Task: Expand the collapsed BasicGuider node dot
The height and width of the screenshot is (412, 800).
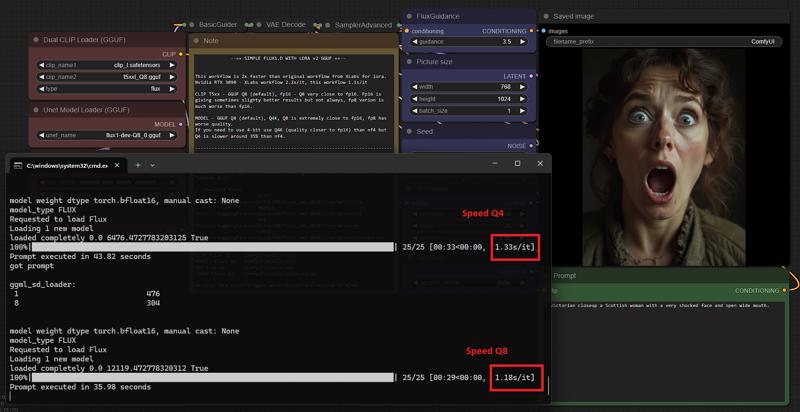Action: 192,24
